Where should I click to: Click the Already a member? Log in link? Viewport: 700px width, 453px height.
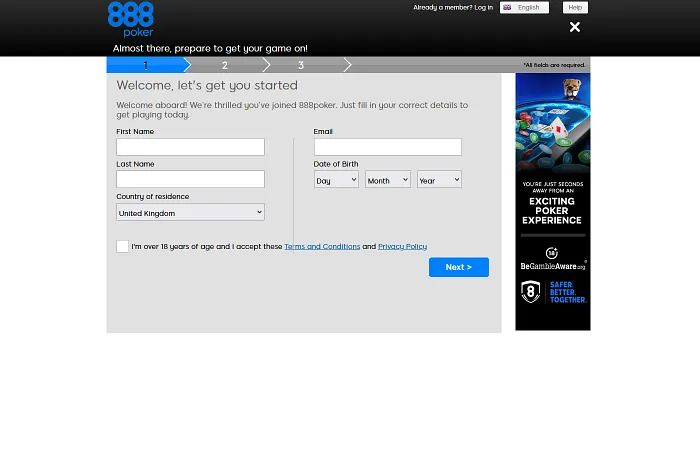[453, 8]
